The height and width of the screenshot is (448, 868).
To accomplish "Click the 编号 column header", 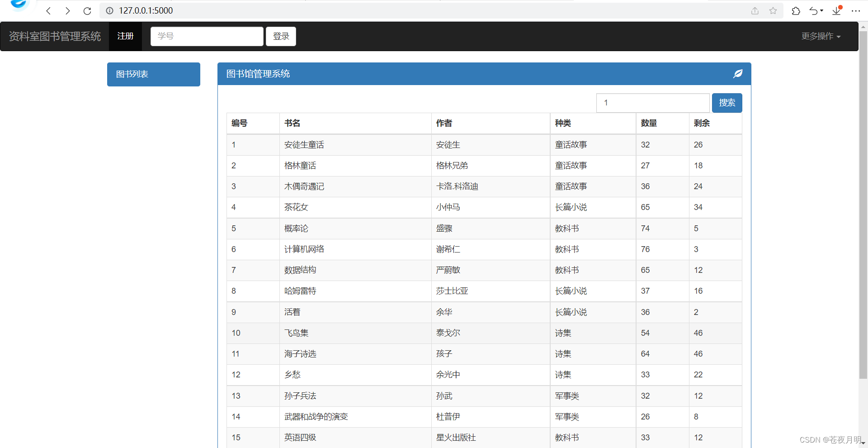I will [x=240, y=123].
